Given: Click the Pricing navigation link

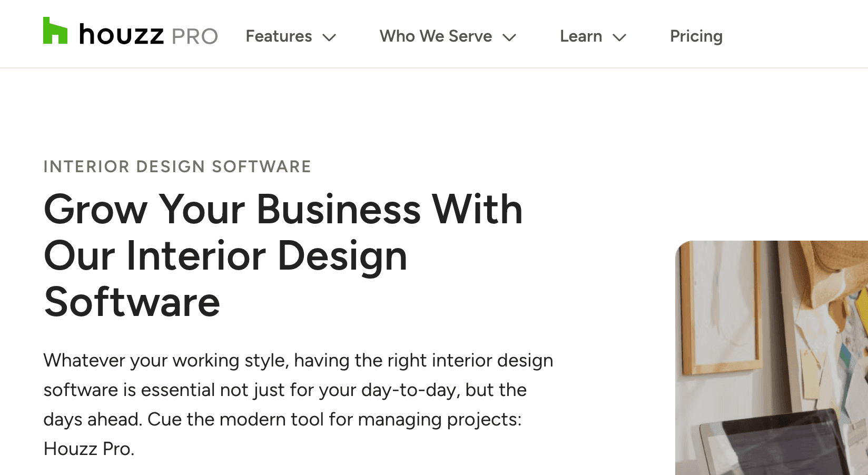Looking at the screenshot, I should (x=696, y=36).
